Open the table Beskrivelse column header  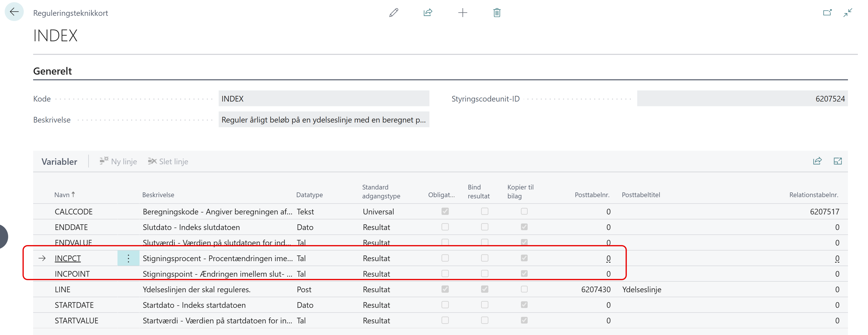[158, 195]
